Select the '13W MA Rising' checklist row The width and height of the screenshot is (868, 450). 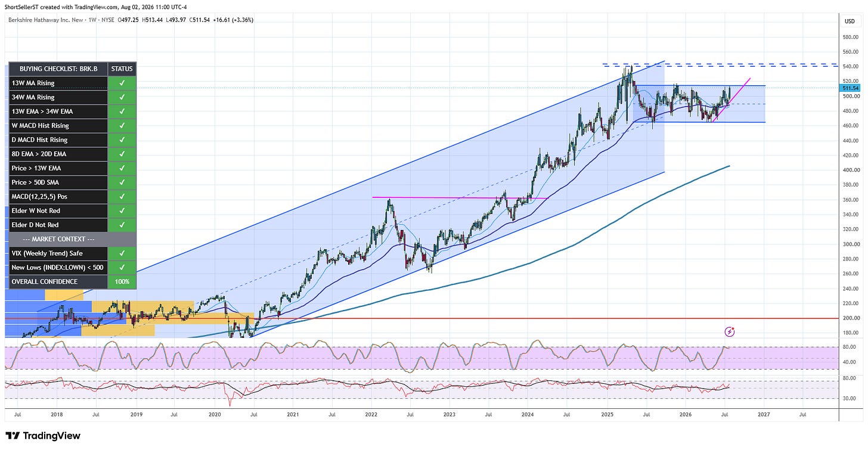[72, 83]
